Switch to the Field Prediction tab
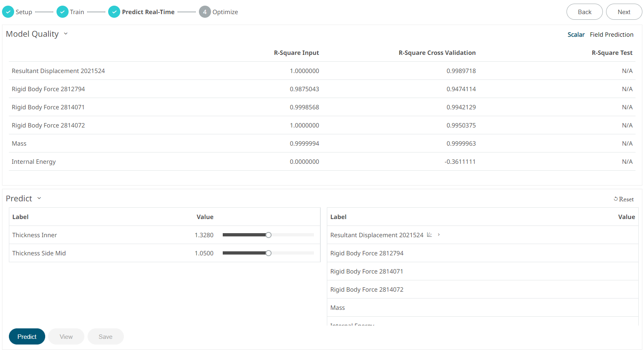This screenshot has width=644, height=355. click(611, 35)
